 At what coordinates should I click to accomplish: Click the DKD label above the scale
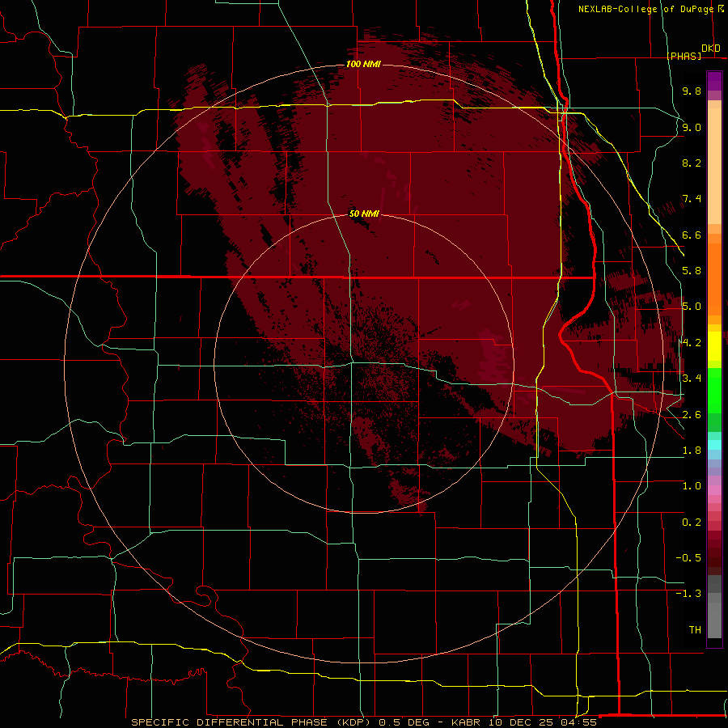711,49
